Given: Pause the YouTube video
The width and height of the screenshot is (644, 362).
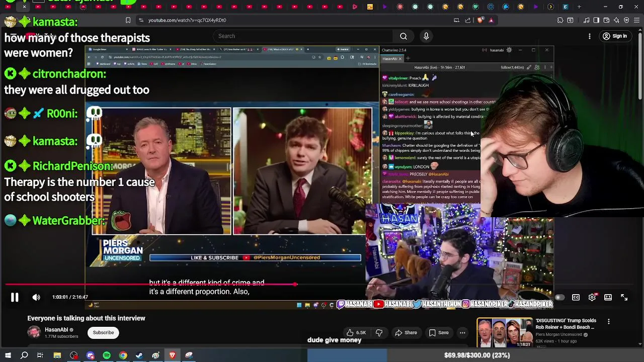Looking at the screenshot, I should click(x=15, y=297).
